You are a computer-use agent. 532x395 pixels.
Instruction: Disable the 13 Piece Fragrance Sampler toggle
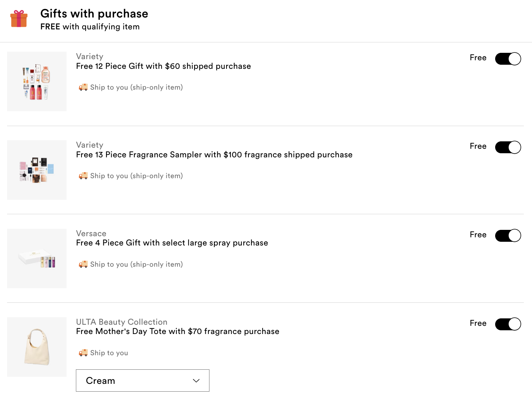508,147
